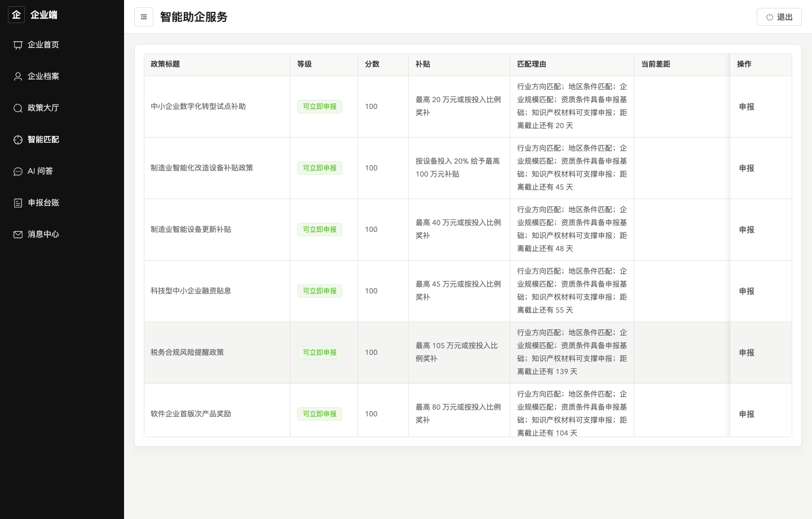Click 申报 for 科技型中小企业融资贴息

coord(747,291)
